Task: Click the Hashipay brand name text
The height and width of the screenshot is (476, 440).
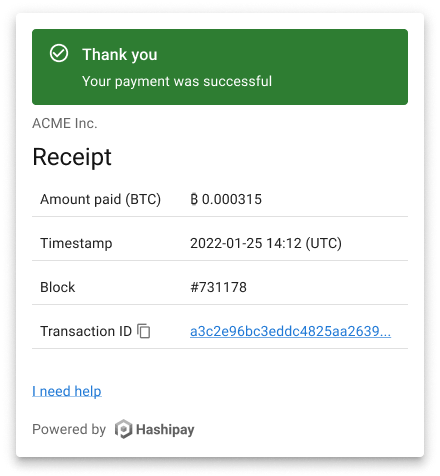Action: (x=165, y=430)
